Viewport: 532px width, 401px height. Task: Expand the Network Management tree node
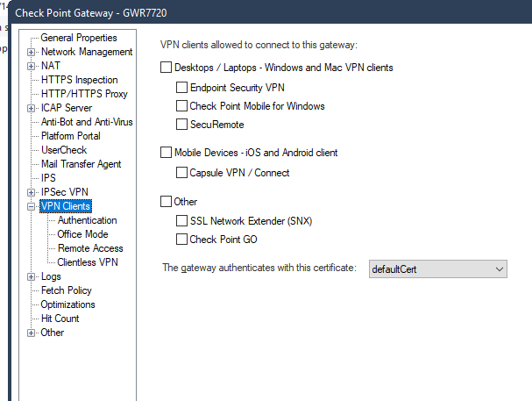point(31,52)
